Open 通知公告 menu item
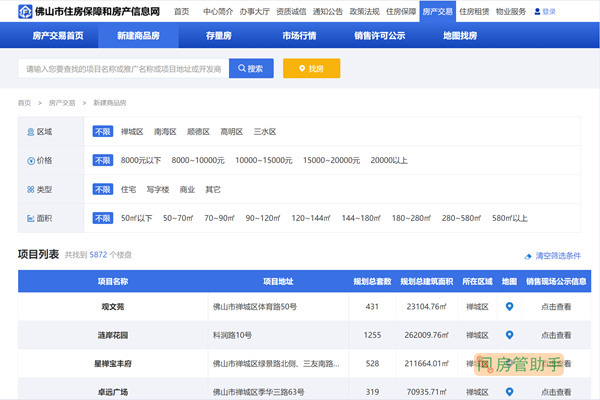The width and height of the screenshot is (600, 400). click(328, 11)
